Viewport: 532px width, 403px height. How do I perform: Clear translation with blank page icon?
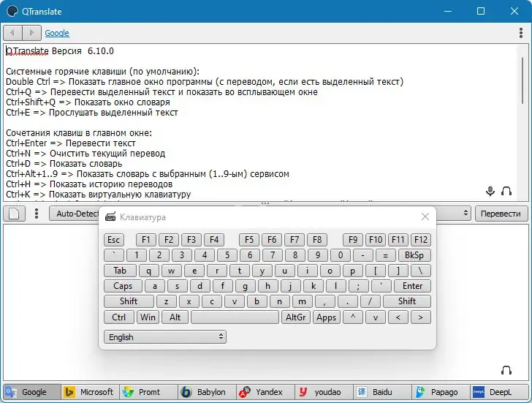(x=15, y=214)
